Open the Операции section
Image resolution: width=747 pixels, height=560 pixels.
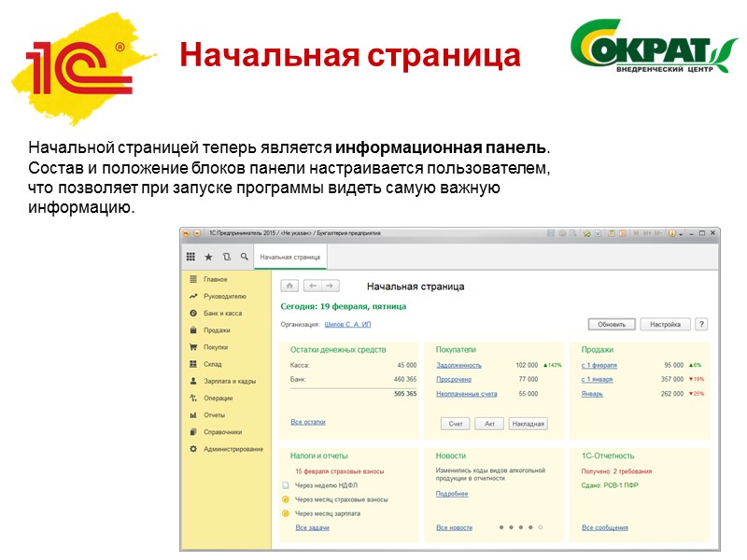(x=218, y=399)
